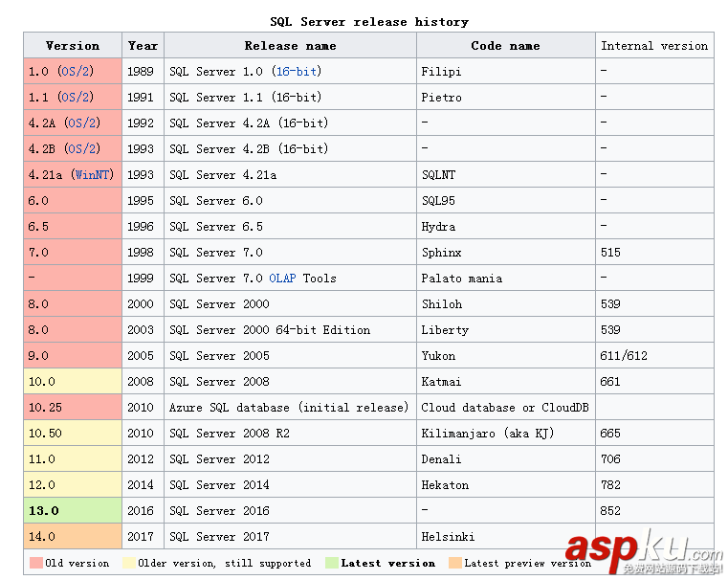Select the Cloud database or CloudDB cell

click(x=506, y=408)
